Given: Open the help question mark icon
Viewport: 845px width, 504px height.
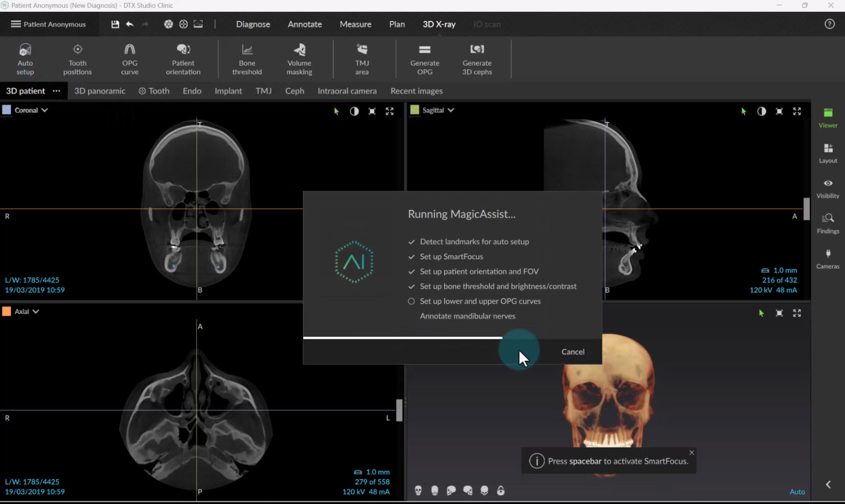Looking at the screenshot, I should click(830, 24).
